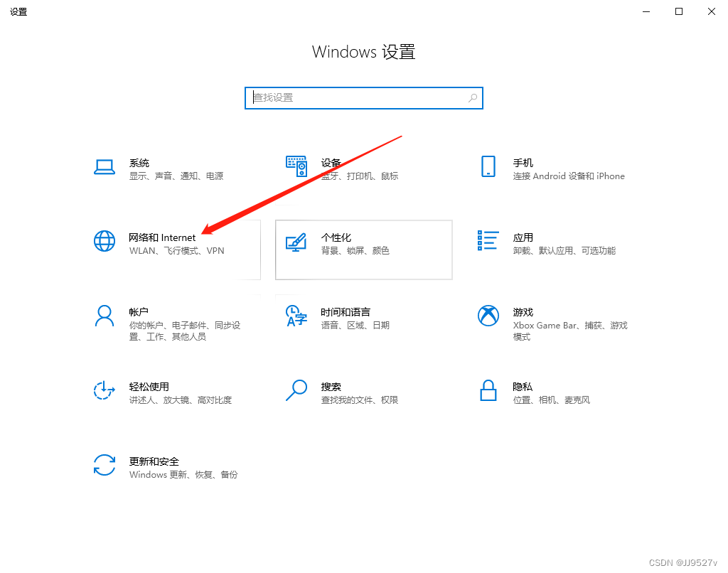Open the 搜索 settings title
The height and width of the screenshot is (573, 728).
[331, 387]
